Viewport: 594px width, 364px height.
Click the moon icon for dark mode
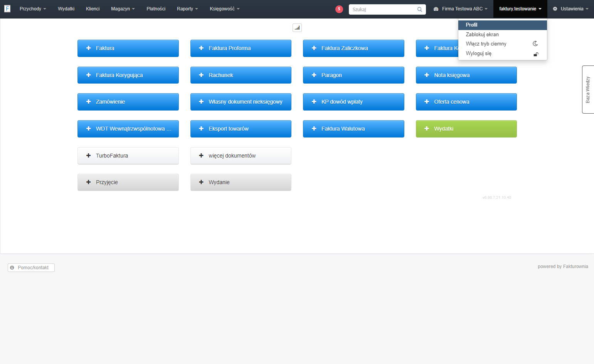[x=535, y=44]
